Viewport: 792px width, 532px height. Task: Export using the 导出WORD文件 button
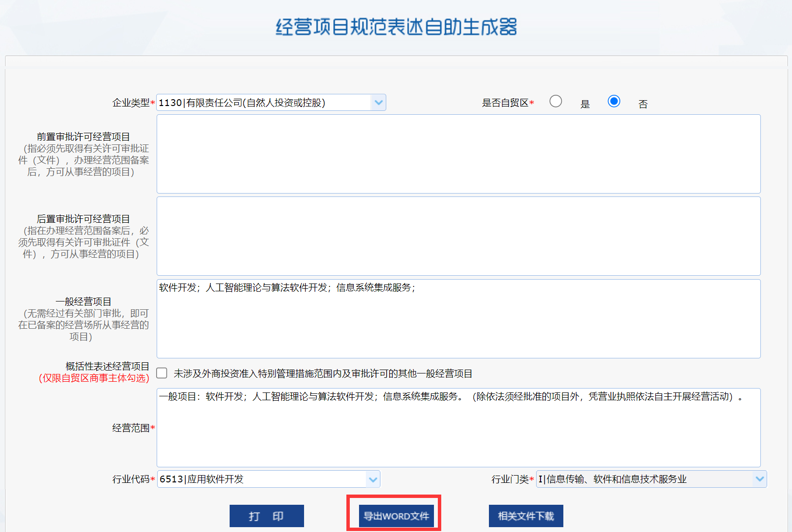coord(396,516)
